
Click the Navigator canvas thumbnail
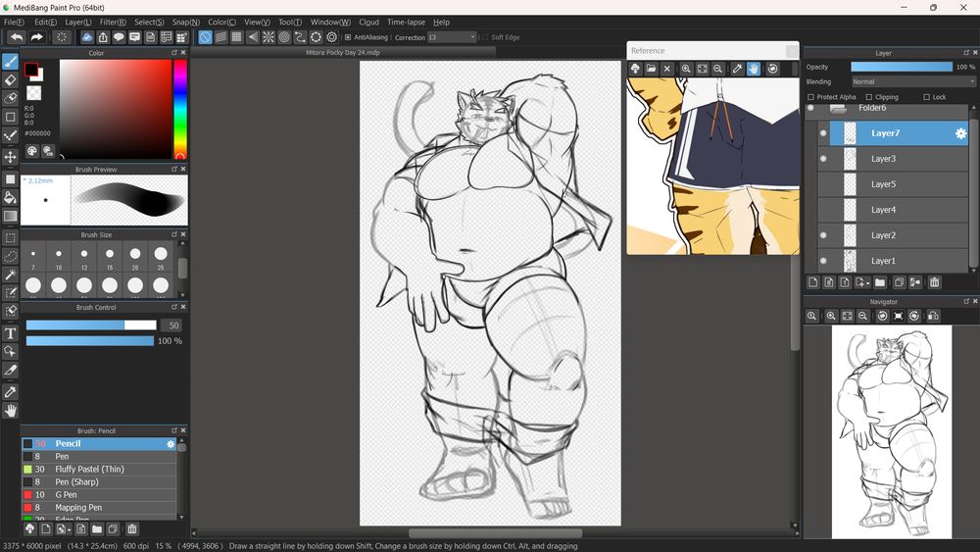[x=891, y=431]
